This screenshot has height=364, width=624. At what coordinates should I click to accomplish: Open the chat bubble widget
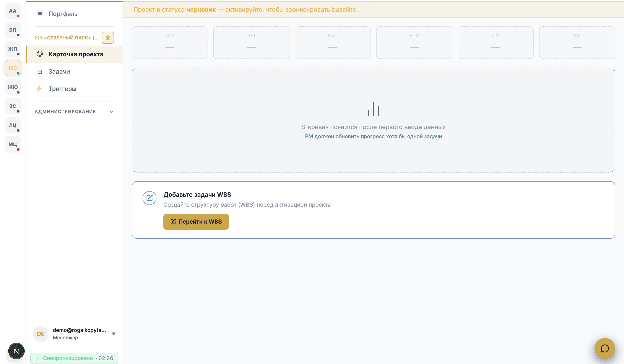click(605, 348)
